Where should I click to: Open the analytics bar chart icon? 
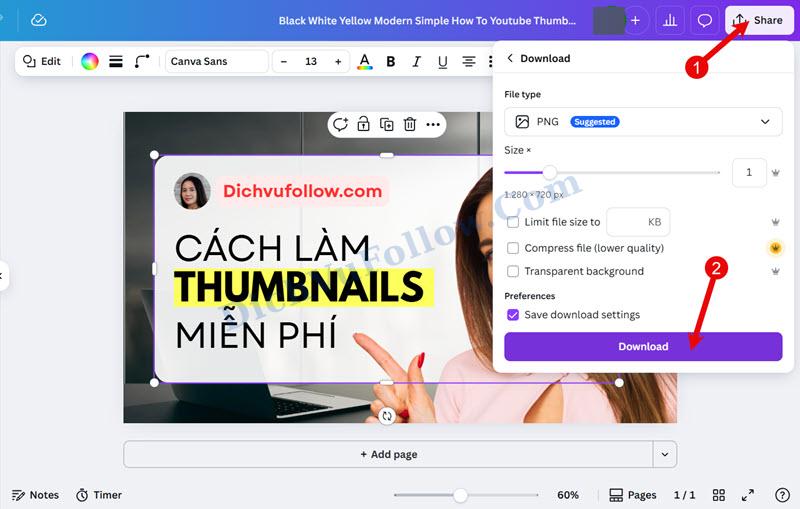coord(670,20)
